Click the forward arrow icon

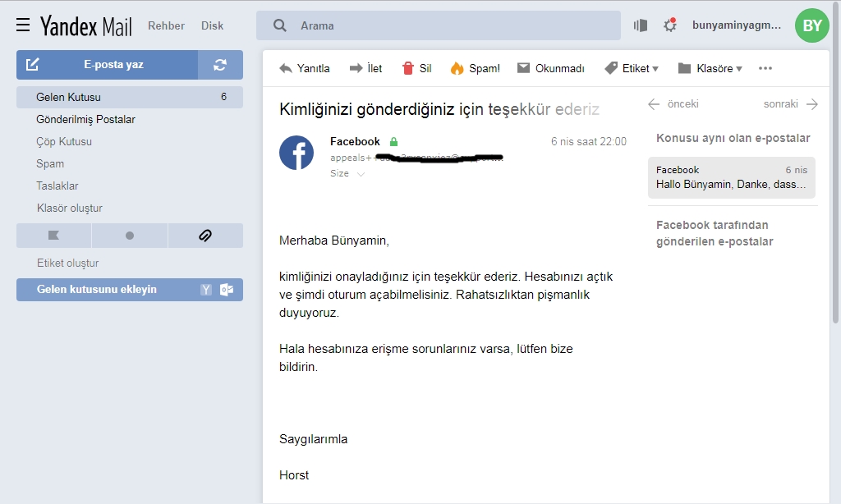point(356,68)
